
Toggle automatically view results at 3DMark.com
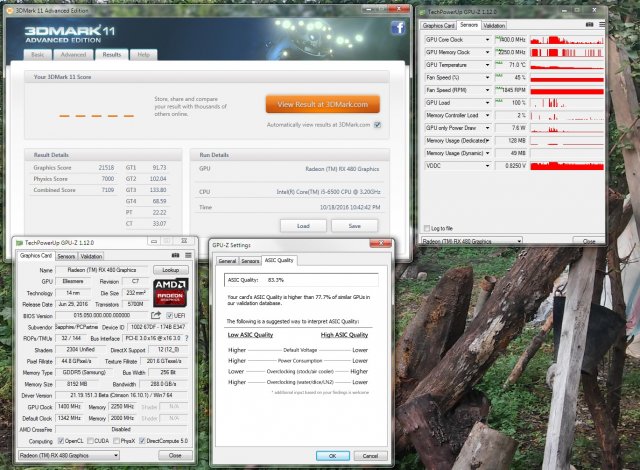tap(377, 125)
